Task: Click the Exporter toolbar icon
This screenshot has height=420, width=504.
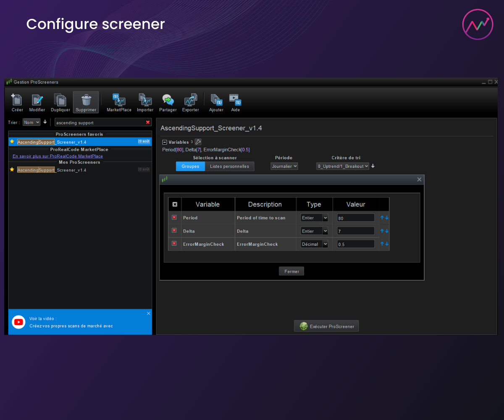Action: [x=190, y=100]
